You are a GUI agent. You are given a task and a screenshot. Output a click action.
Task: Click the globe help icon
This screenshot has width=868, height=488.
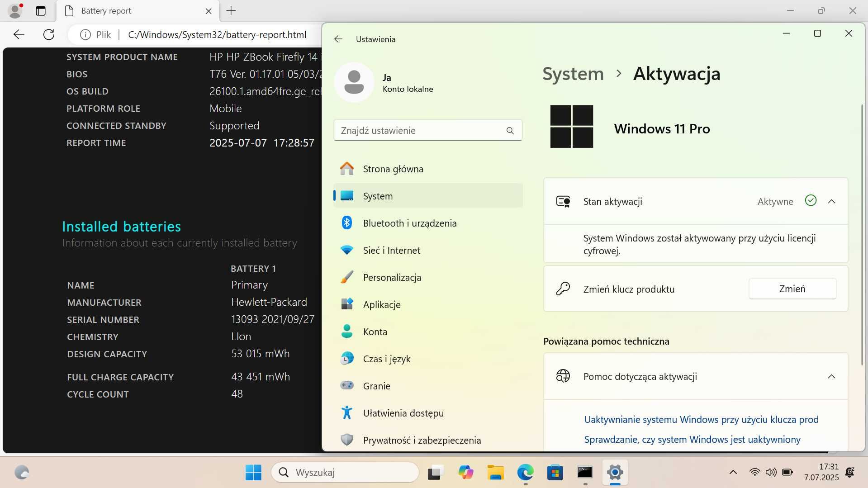563,376
